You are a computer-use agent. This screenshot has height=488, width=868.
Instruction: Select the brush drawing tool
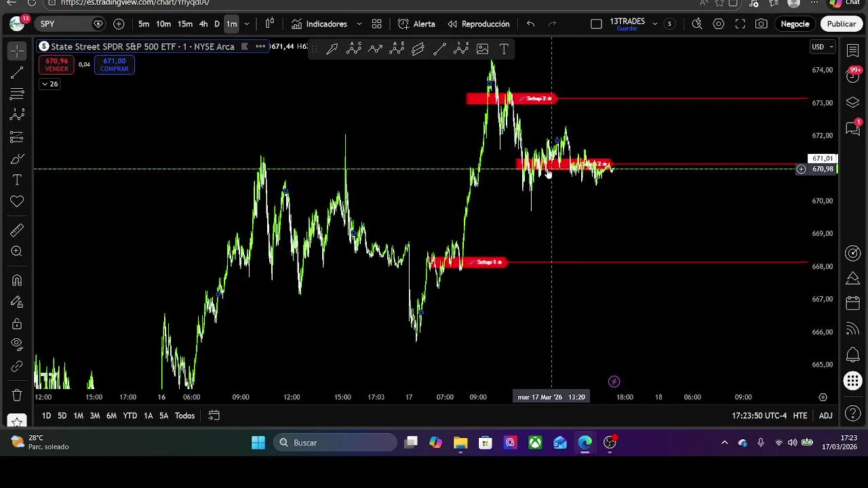point(17,159)
